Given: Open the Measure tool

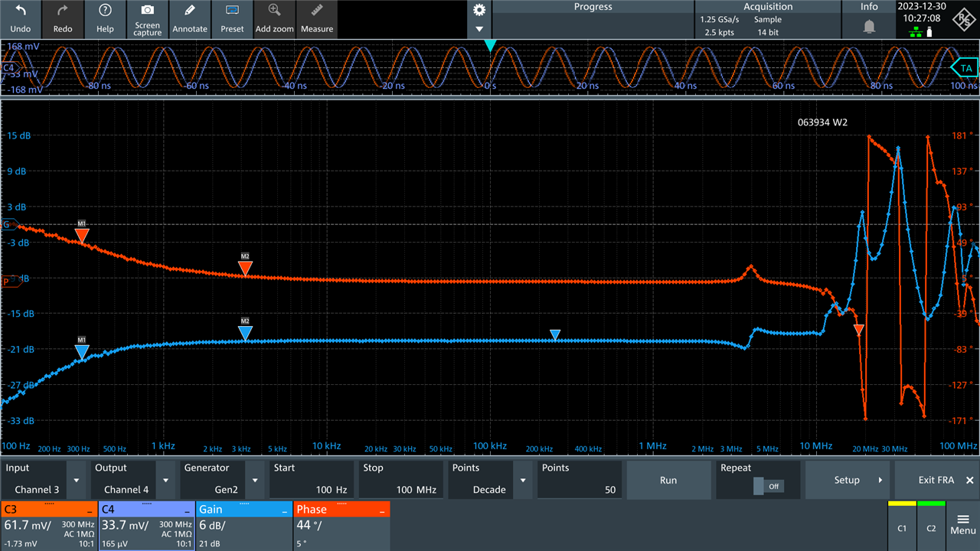Looking at the screenshot, I should point(317,11).
